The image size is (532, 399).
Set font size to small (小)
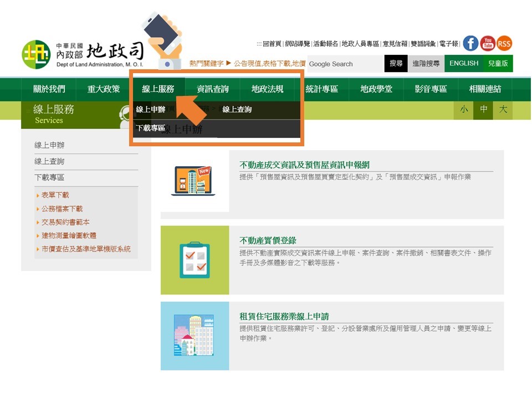[464, 110]
